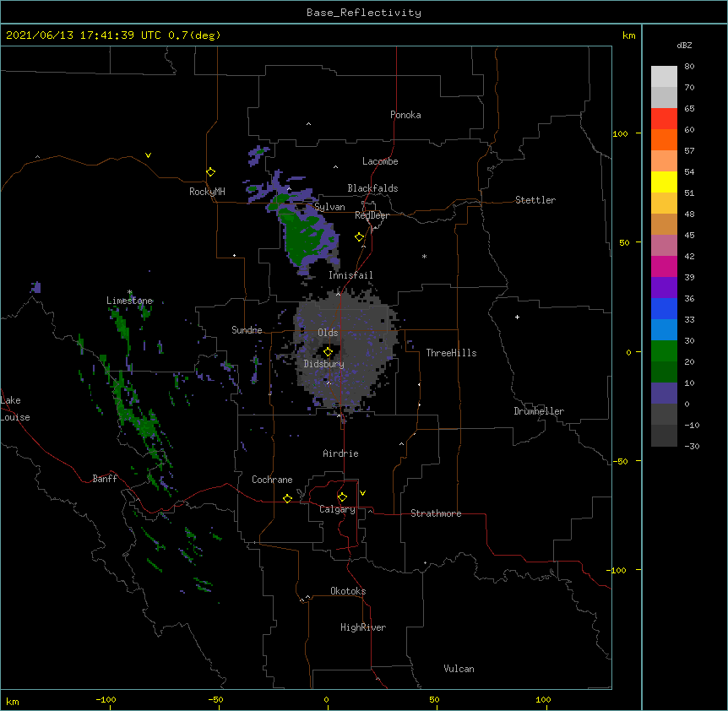Pick the purple swatch in dBZ legend
This screenshot has width=728, height=711.
[x=664, y=288]
